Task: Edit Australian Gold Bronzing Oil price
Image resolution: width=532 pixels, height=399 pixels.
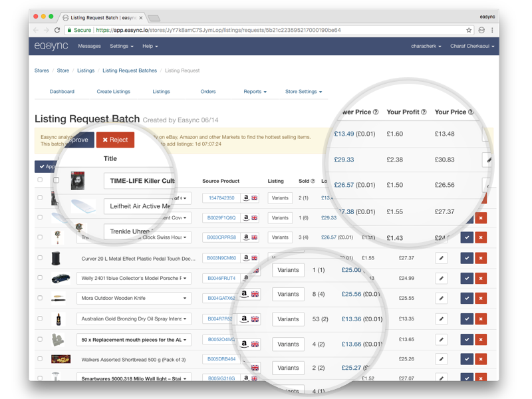Action: pos(441,319)
